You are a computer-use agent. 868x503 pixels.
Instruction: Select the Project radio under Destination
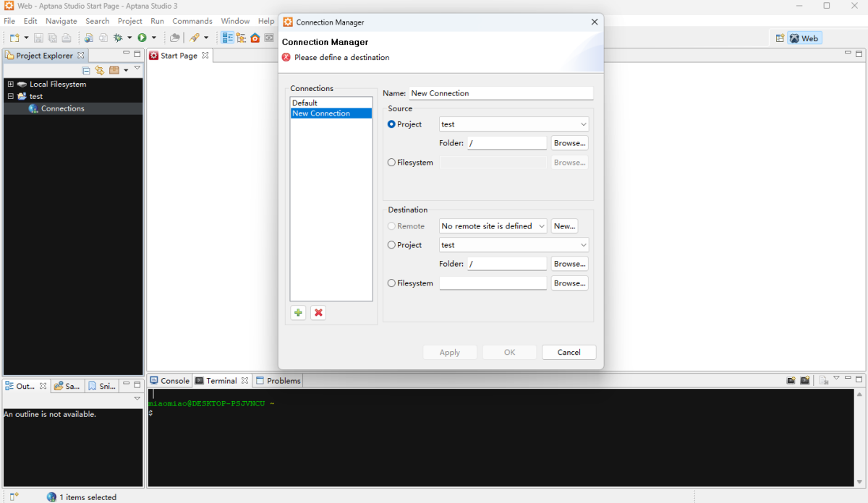pyautogui.click(x=391, y=245)
